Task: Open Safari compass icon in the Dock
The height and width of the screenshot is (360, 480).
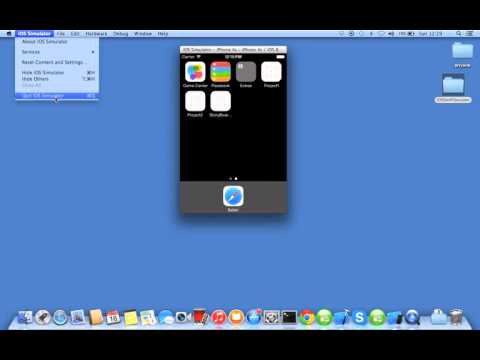Action: [60, 317]
